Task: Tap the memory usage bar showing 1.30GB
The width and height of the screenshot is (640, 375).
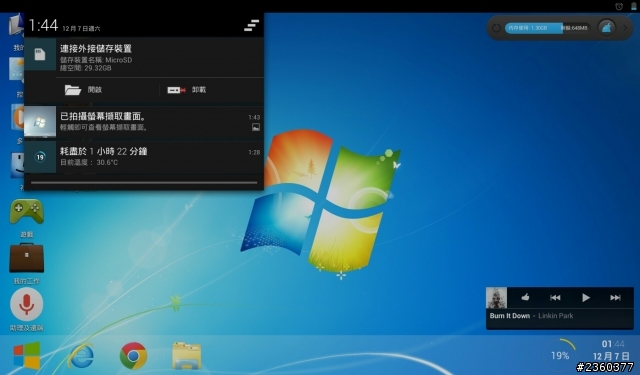Action: (547, 28)
